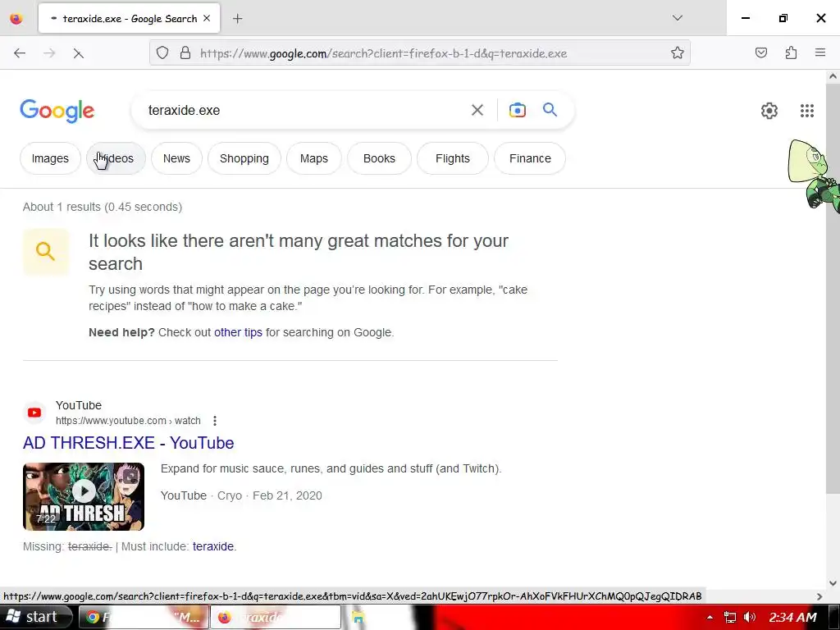The image size is (840, 630).
Task: Click the vertical scrollbar thumb
Action: [833, 290]
